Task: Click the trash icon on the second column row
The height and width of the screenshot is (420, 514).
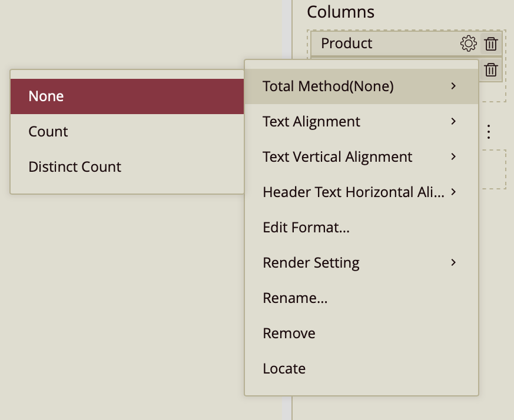Action: pyautogui.click(x=490, y=71)
